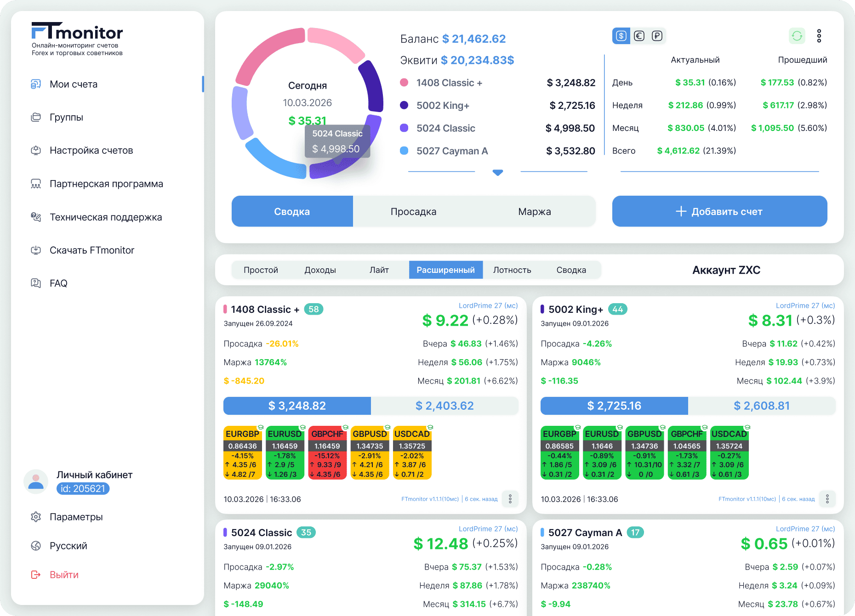Switch currency to ruble
The image size is (855, 616).
[657, 36]
